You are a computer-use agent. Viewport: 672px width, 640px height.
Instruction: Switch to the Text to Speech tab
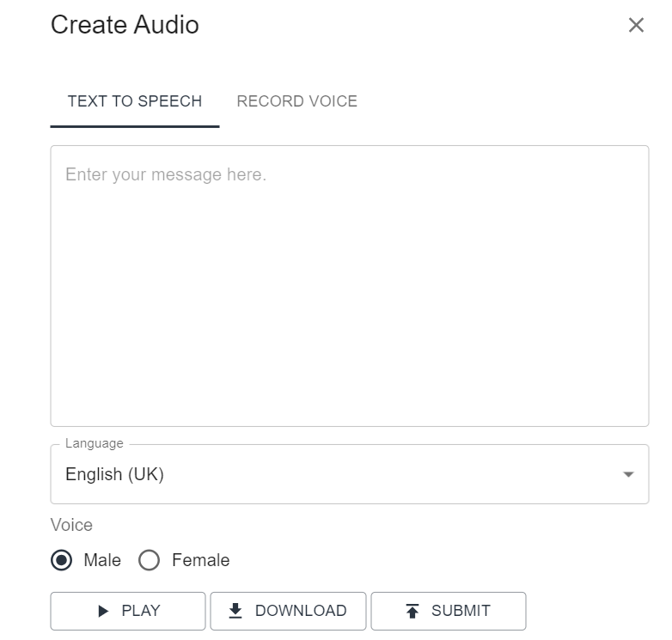click(x=135, y=101)
